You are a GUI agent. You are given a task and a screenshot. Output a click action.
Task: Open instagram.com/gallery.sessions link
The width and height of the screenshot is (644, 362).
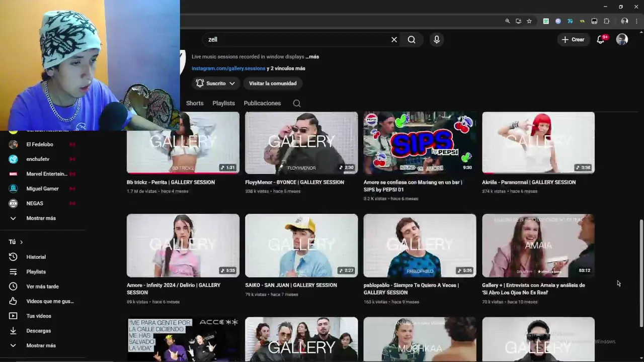[x=228, y=68]
